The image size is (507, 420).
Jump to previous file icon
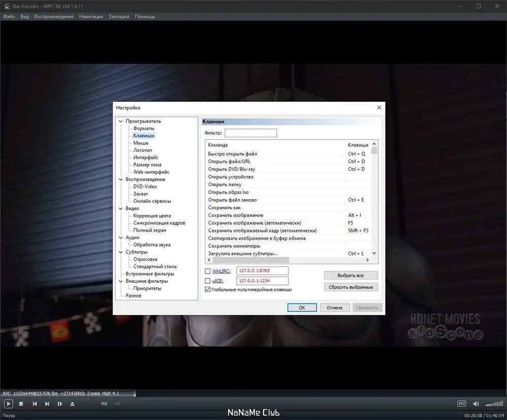(x=34, y=403)
